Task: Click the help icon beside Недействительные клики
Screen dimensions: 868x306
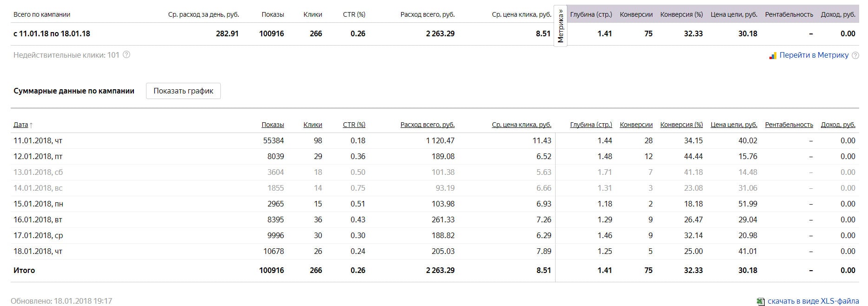Action: [126, 55]
